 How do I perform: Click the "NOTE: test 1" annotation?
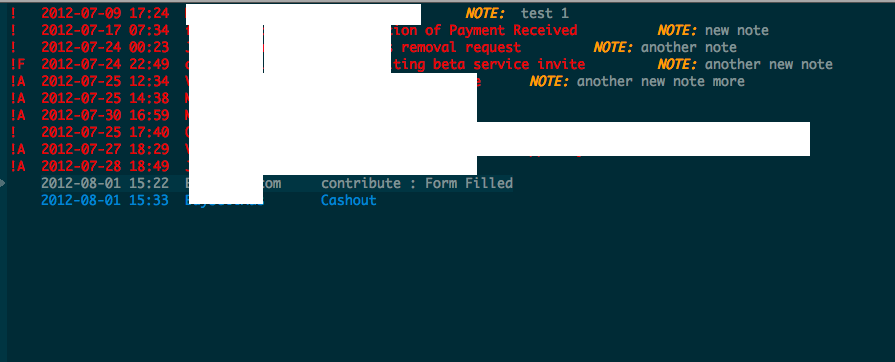pos(517,13)
